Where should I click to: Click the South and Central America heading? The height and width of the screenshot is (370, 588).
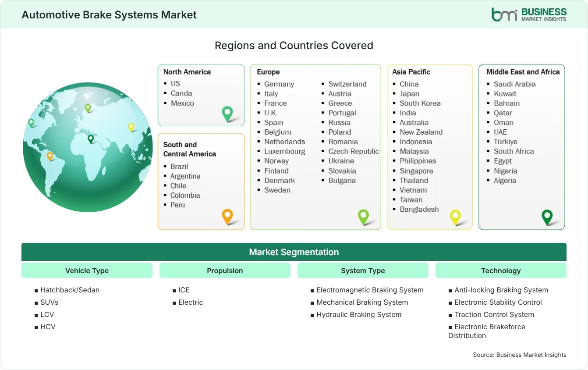[190, 149]
